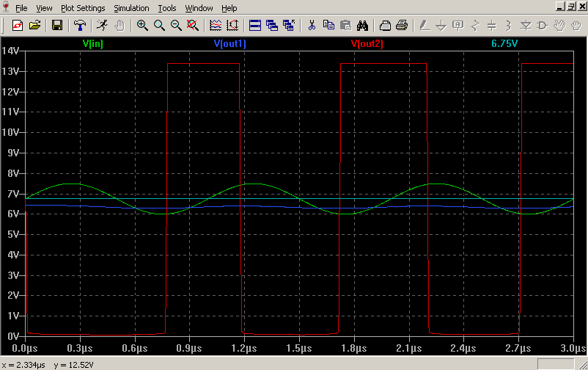Click the 14V vertical axis label

pyautogui.click(x=10, y=51)
